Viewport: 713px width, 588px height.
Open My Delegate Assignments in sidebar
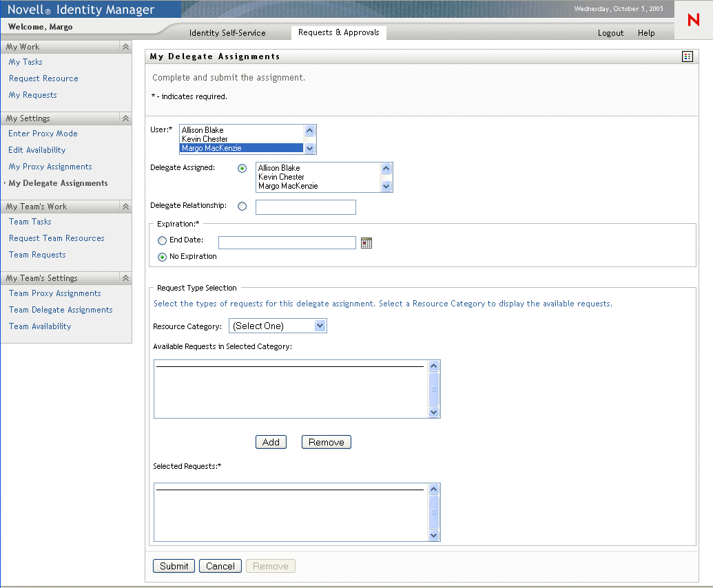tap(58, 183)
